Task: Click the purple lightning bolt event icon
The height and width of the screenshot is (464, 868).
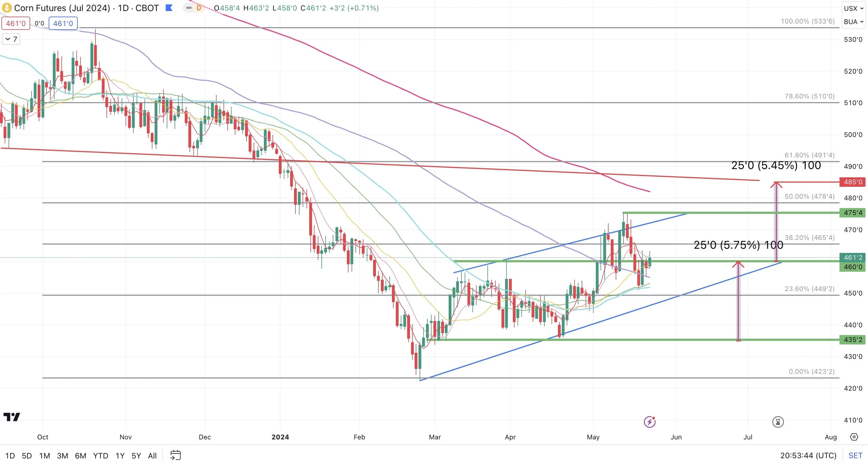Action: [x=649, y=422]
